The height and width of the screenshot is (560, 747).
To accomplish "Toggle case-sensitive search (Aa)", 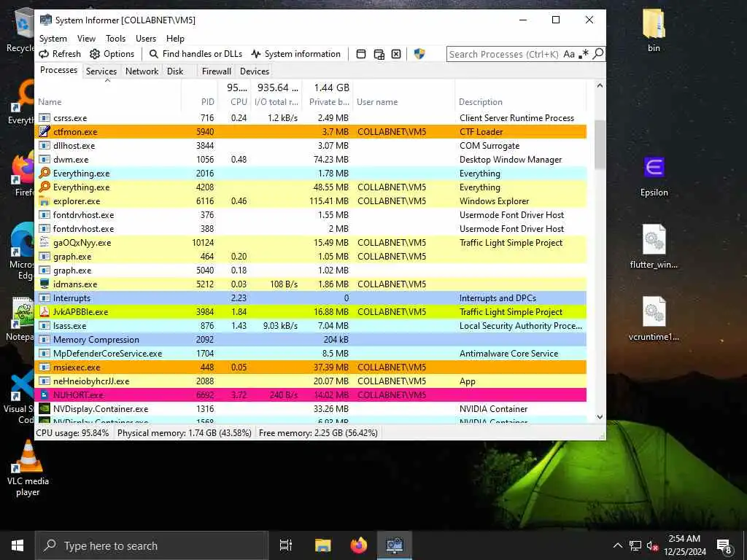I will click(569, 54).
